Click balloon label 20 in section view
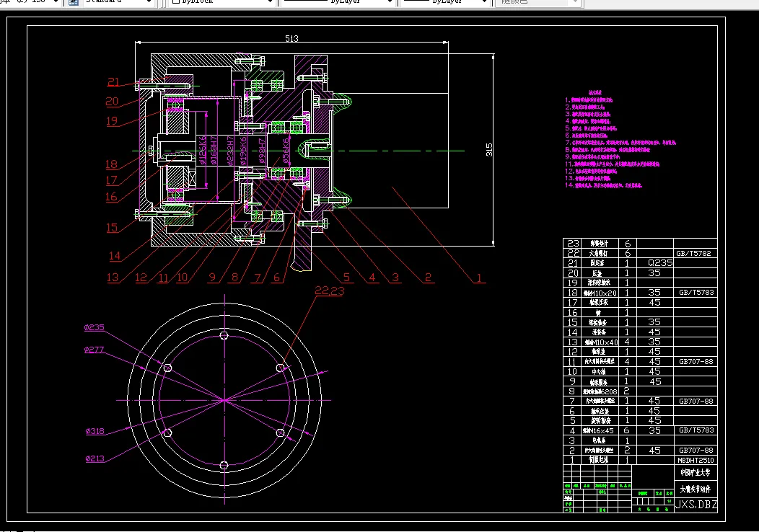Screen dimensions: 759x532 click(x=112, y=101)
